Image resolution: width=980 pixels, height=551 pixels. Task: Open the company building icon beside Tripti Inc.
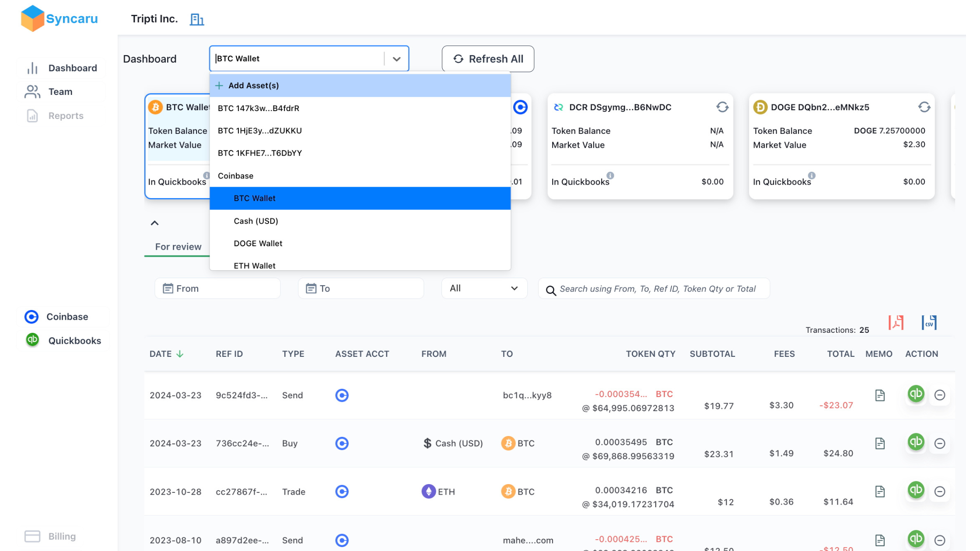197,19
